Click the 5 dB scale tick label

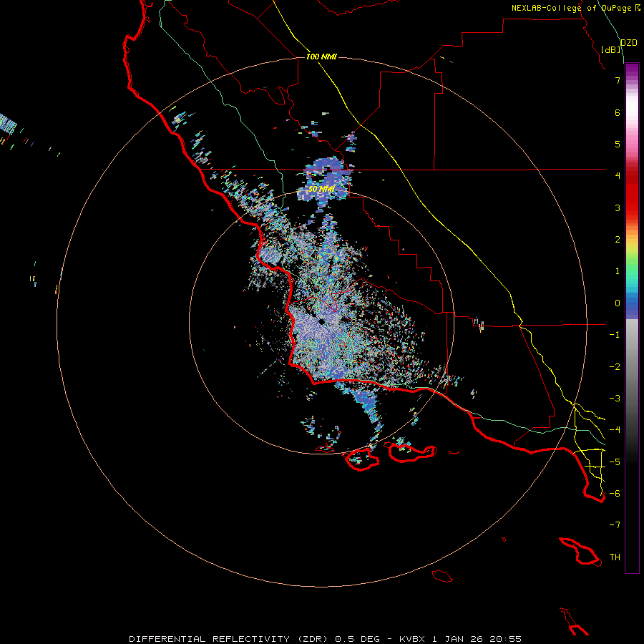(617, 144)
